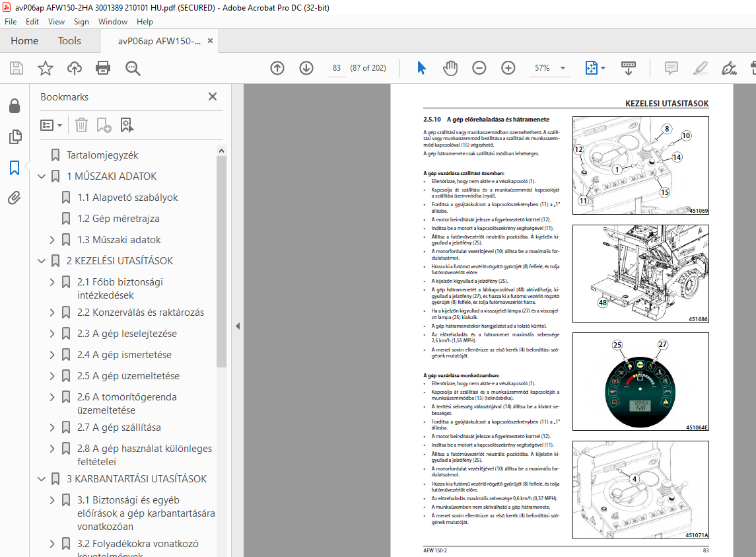Activate the hand pan tool
The image size is (756, 557).
click(x=450, y=68)
